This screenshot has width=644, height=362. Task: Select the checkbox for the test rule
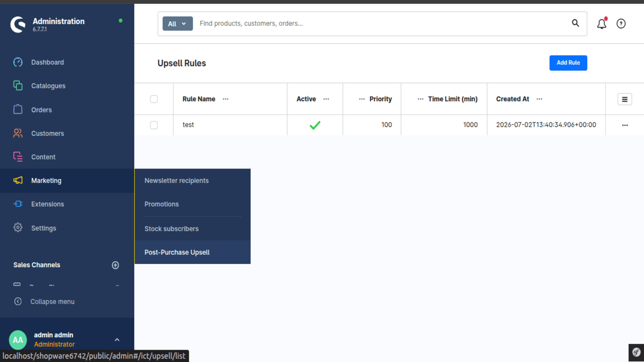154,125
